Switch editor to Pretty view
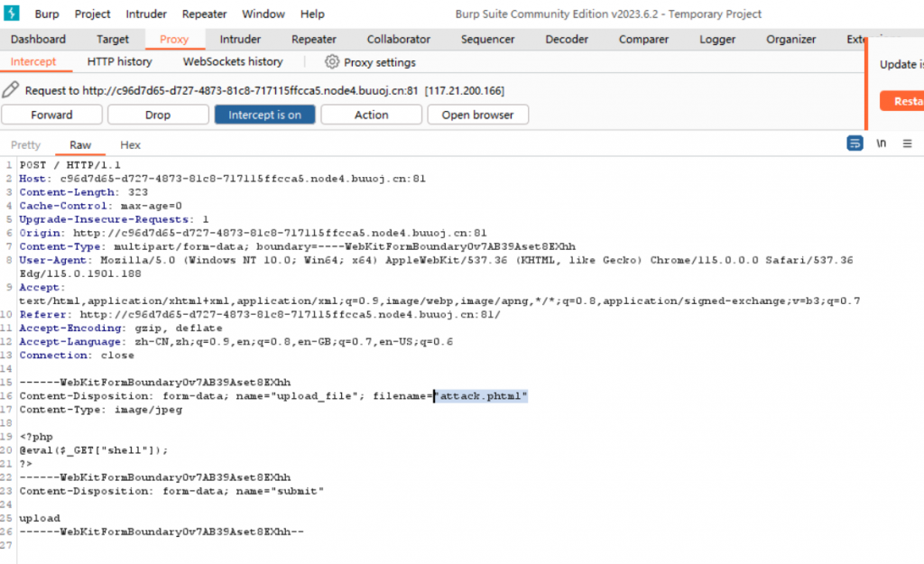 pos(25,145)
